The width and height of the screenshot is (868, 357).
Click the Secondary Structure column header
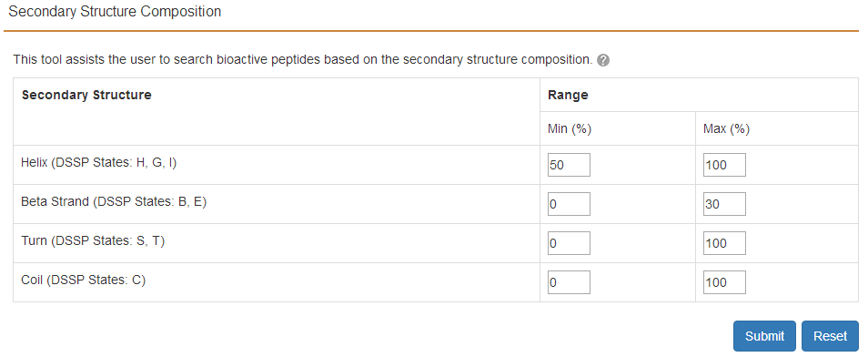tap(86, 95)
